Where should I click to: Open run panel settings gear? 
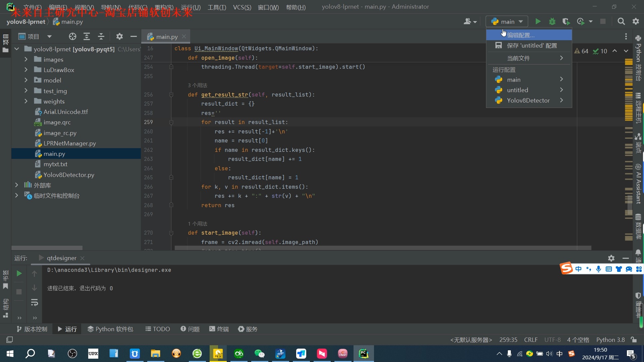tap(611, 258)
